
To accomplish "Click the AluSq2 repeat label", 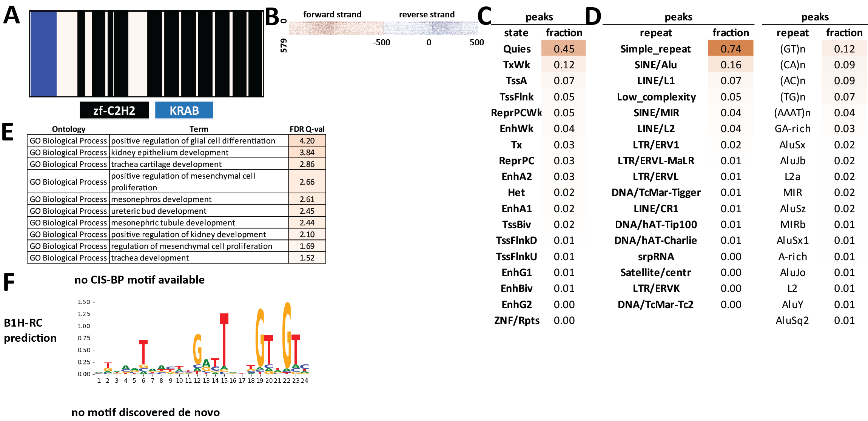I will point(792,321).
